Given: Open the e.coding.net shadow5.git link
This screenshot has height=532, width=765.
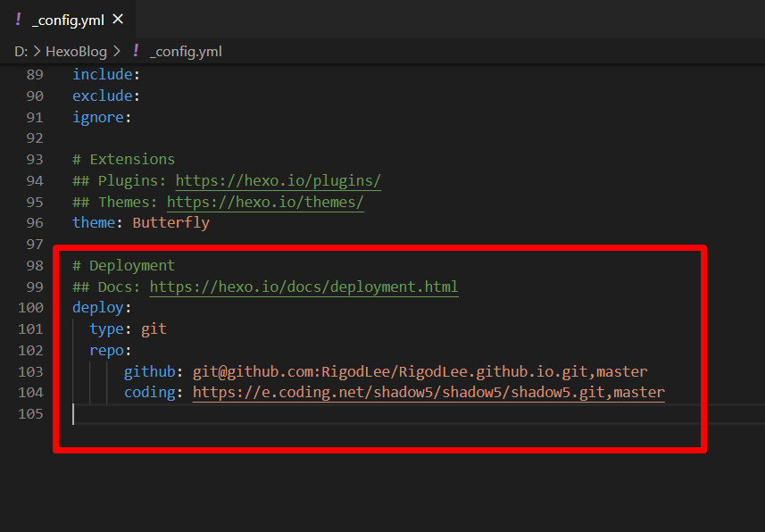Looking at the screenshot, I should tap(428, 393).
